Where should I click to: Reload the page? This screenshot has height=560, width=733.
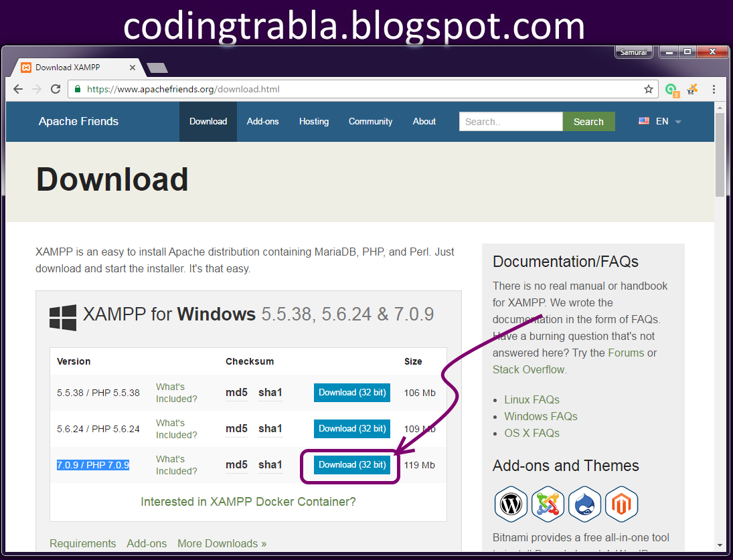click(56, 88)
